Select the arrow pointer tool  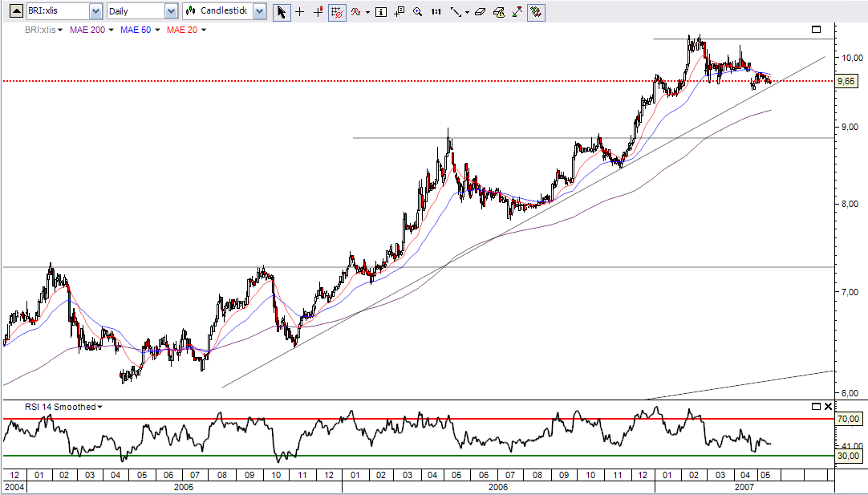282,11
